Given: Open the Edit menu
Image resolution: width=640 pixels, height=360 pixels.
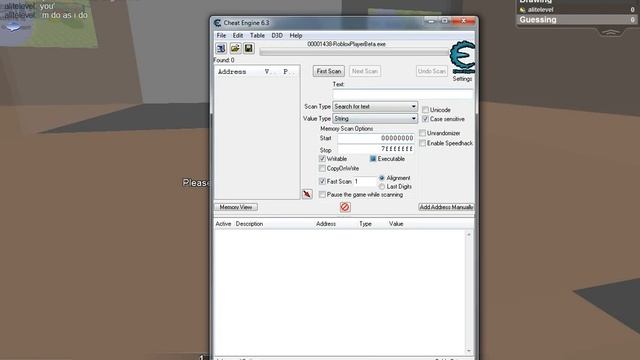Looking at the screenshot, I should click(x=238, y=36).
